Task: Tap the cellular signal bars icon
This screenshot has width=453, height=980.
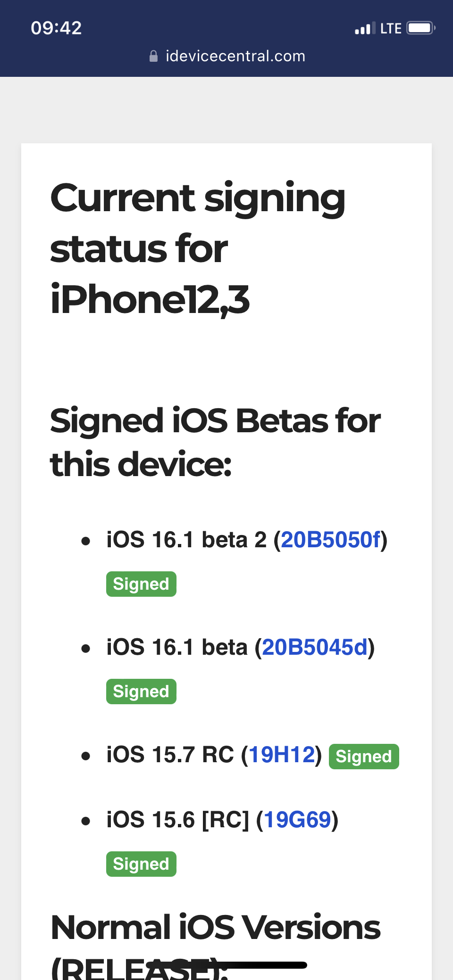Action: point(365,28)
